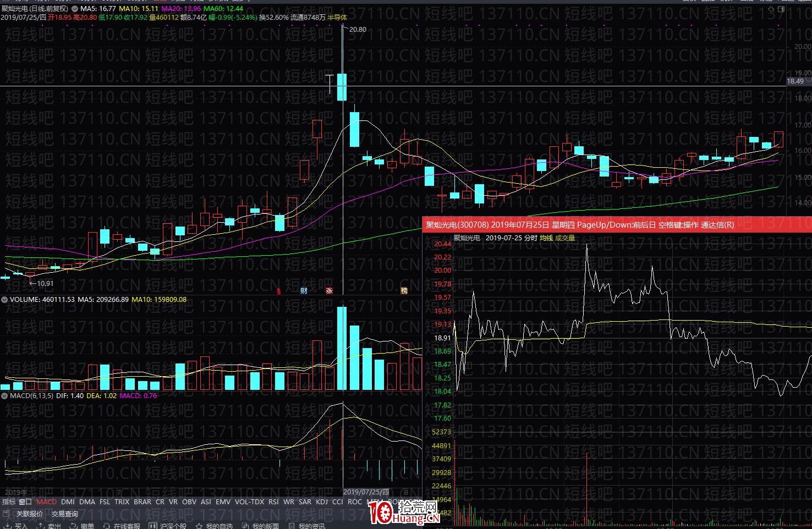The image size is (812, 529).
Task: Click the 在线客服 online support icon
Action: (107, 526)
